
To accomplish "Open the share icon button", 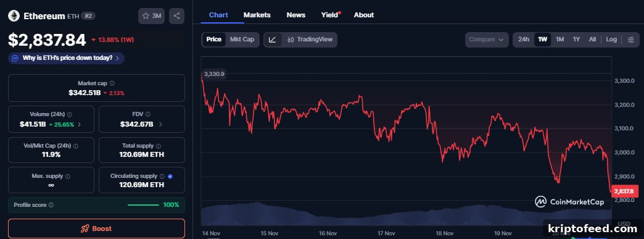I will tap(176, 16).
